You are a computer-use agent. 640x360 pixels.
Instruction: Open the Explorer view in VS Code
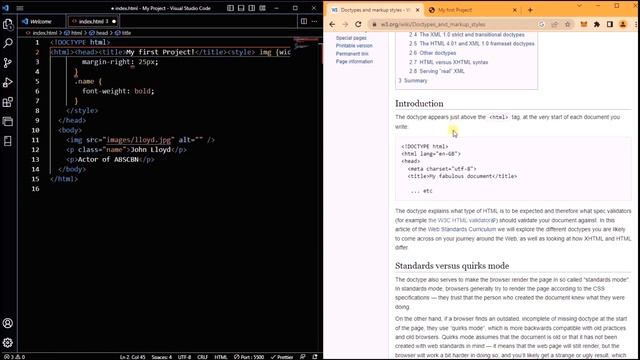[8, 24]
